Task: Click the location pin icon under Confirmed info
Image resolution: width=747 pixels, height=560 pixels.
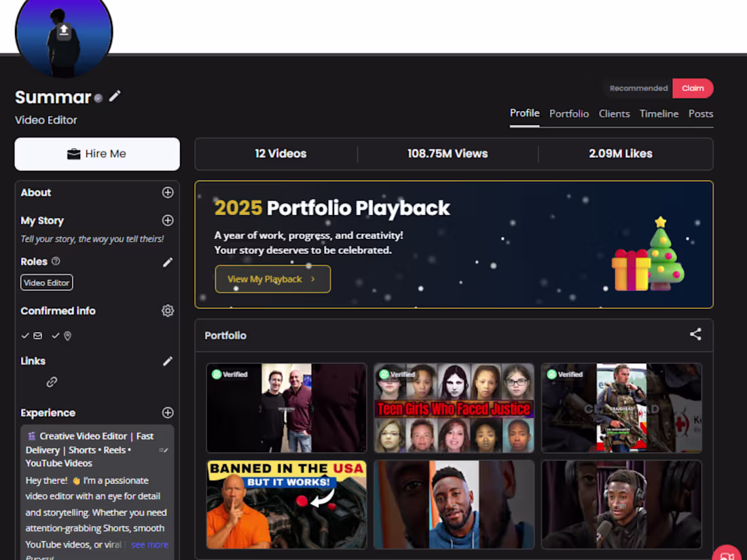Action: (x=68, y=335)
